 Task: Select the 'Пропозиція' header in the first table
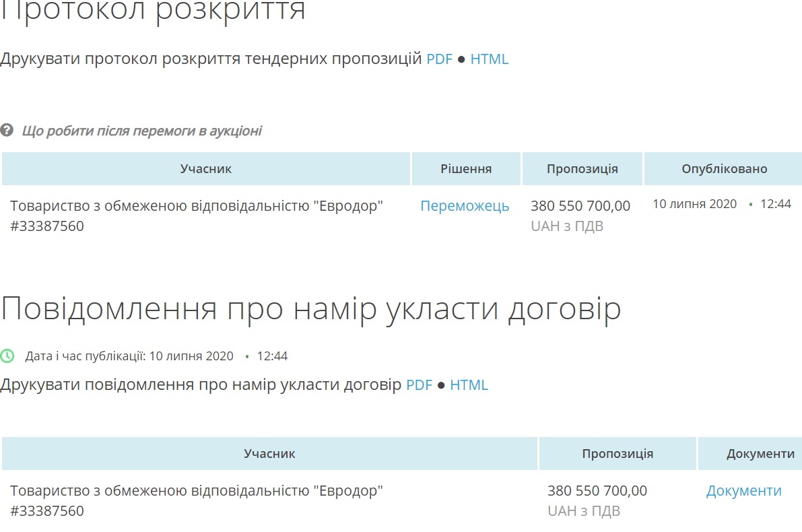tap(582, 169)
